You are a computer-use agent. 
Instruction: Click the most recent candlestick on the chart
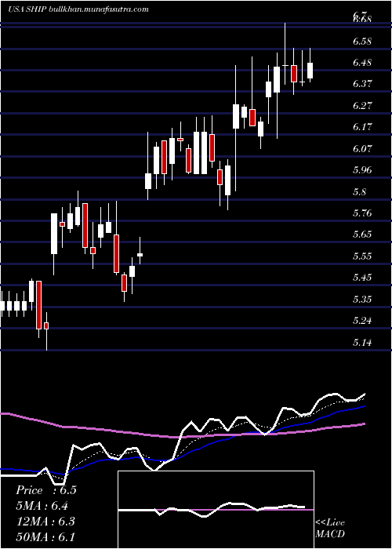click(x=310, y=71)
